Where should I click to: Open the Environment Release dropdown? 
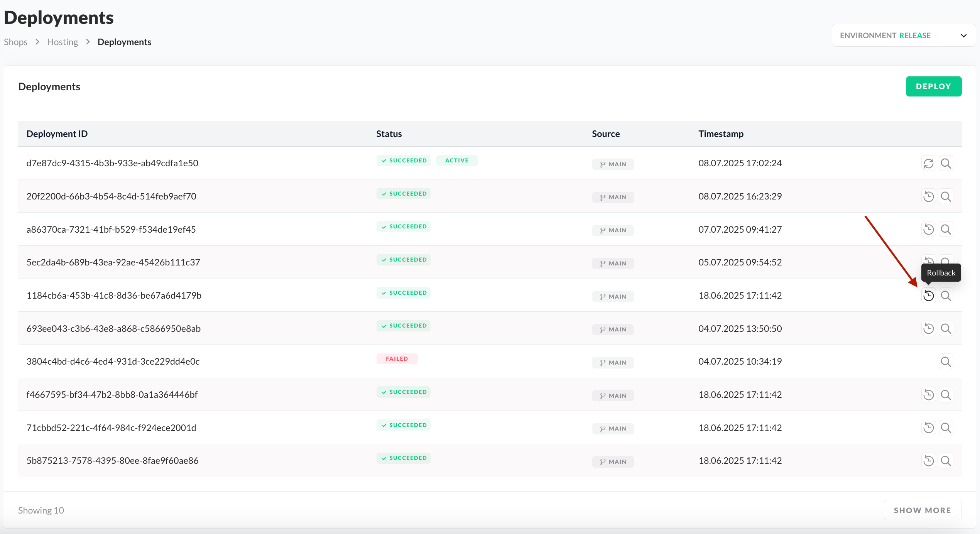pyautogui.click(x=903, y=35)
